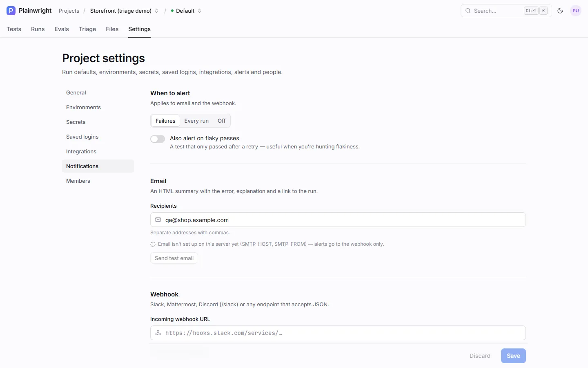Click the "When to alert" heading
Image resolution: width=588 pixels, height=368 pixels.
coord(170,93)
